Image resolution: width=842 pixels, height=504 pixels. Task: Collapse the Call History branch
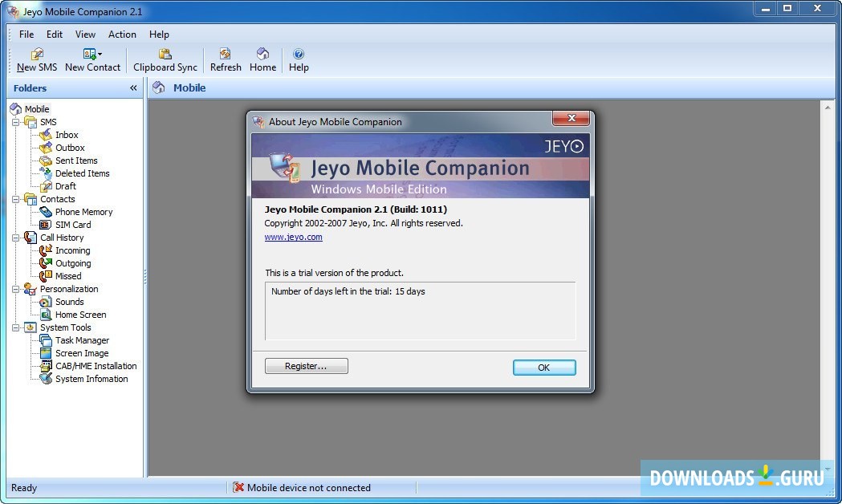[x=16, y=237]
